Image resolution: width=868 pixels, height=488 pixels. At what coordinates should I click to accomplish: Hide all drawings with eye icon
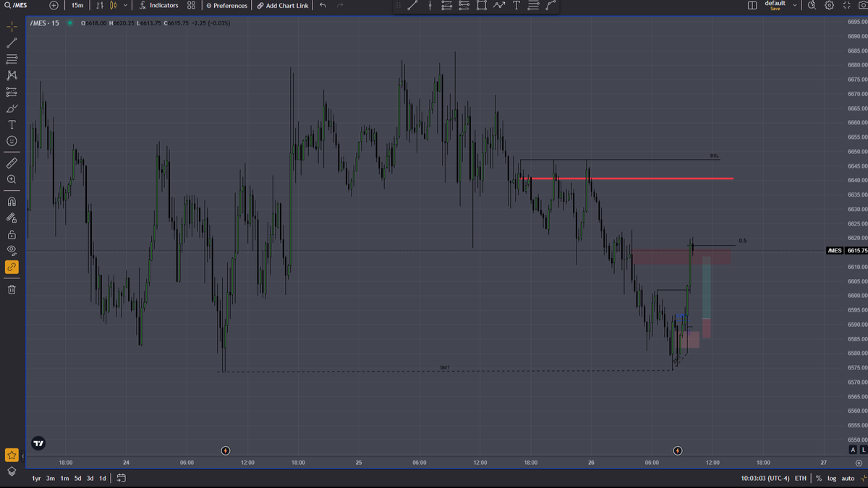tap(12, 250)
